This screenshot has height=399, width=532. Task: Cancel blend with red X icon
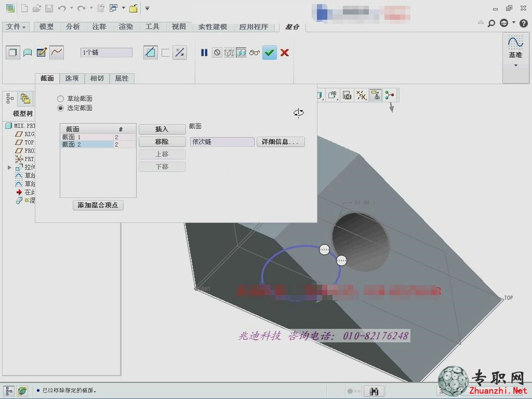pos(285,52)
